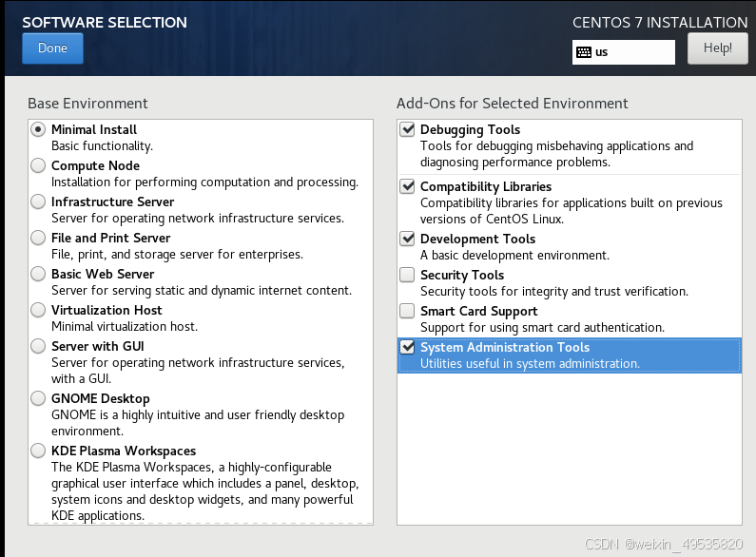Pick the Basic Web Server radio button
Viewport: 756px width, 557px height.
click(x=38, y=274)
